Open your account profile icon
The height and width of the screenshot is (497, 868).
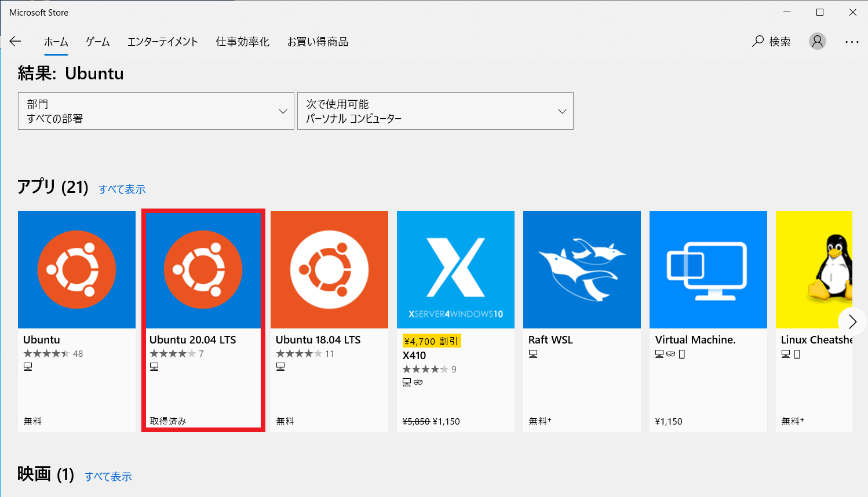coord(817,41)
